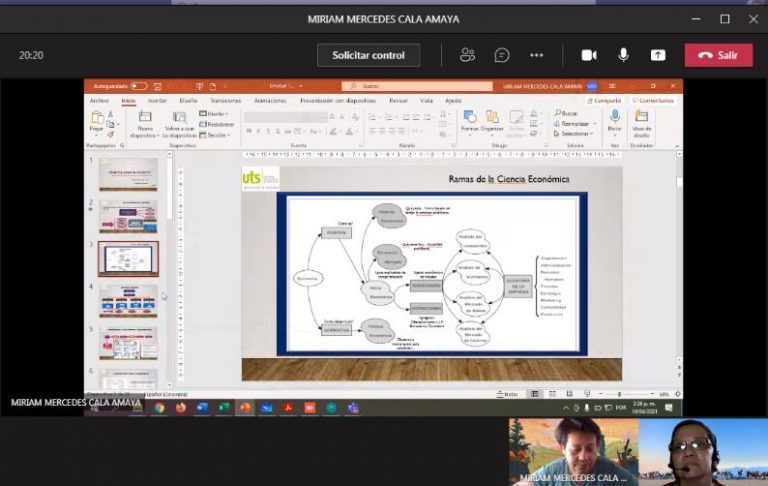Screen dimensions: 768x486
Task: Switch to the Animaciones ribbon tab
Action: [x=270, y=101]
